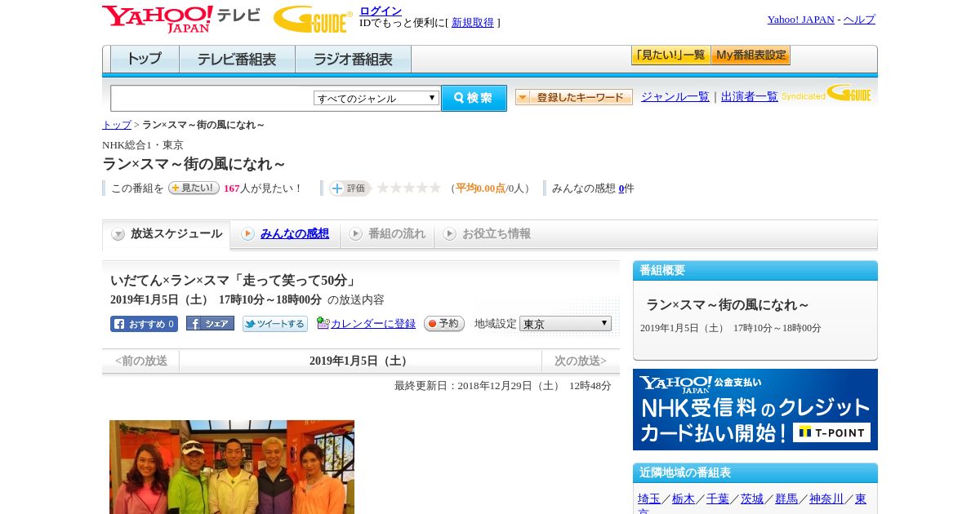Rate the program with the fifth star

(435, 188)
